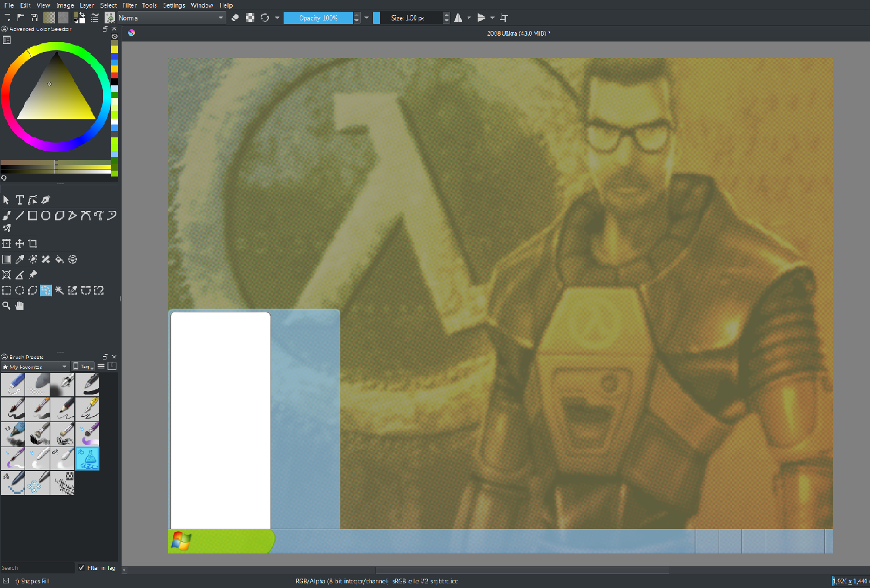Screen dimensions: 870x588
Task: Float the Advanced Color Selector docker
Action: (x=105, y=29)
